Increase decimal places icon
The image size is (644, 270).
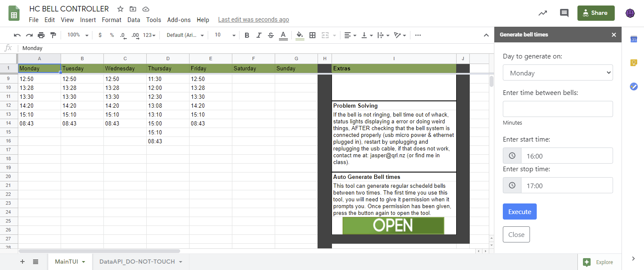click(135, 35)
